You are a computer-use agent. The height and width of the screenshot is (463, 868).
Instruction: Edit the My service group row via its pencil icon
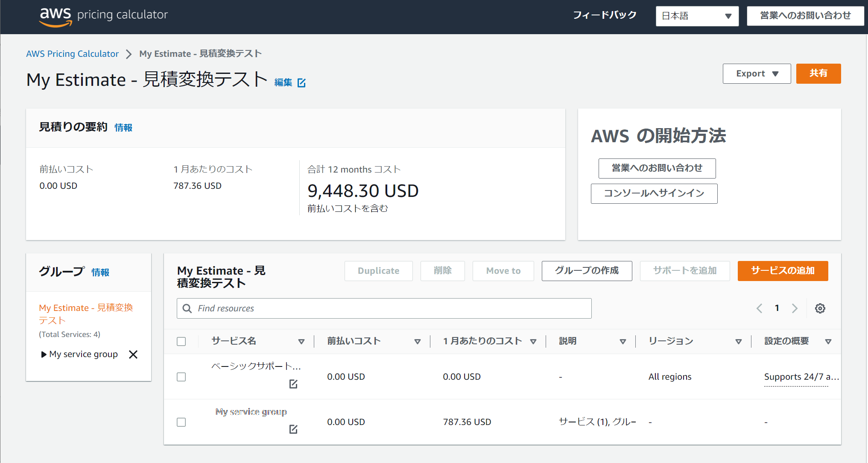pyautogui.click(x=293, y=429)
